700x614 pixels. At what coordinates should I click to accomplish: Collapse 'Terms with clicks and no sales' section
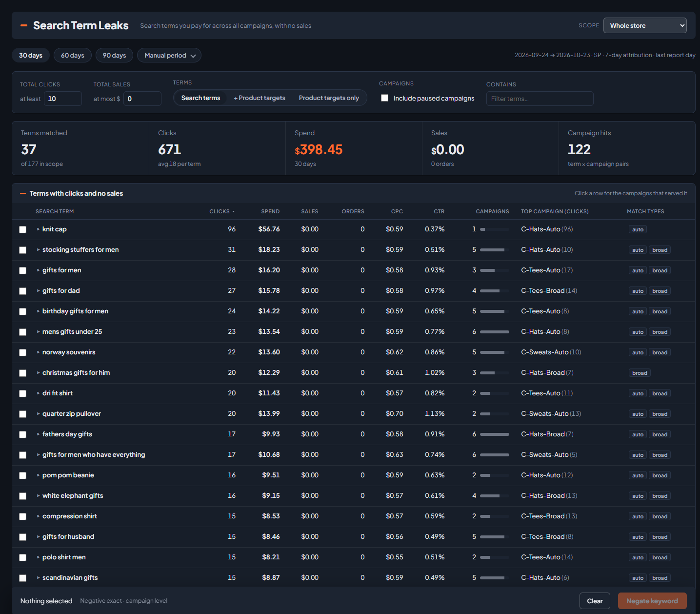[22, 194]
